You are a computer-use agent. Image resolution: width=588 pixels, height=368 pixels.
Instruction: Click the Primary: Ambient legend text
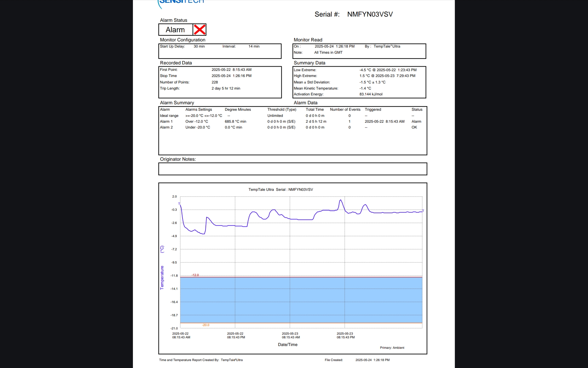392,348
